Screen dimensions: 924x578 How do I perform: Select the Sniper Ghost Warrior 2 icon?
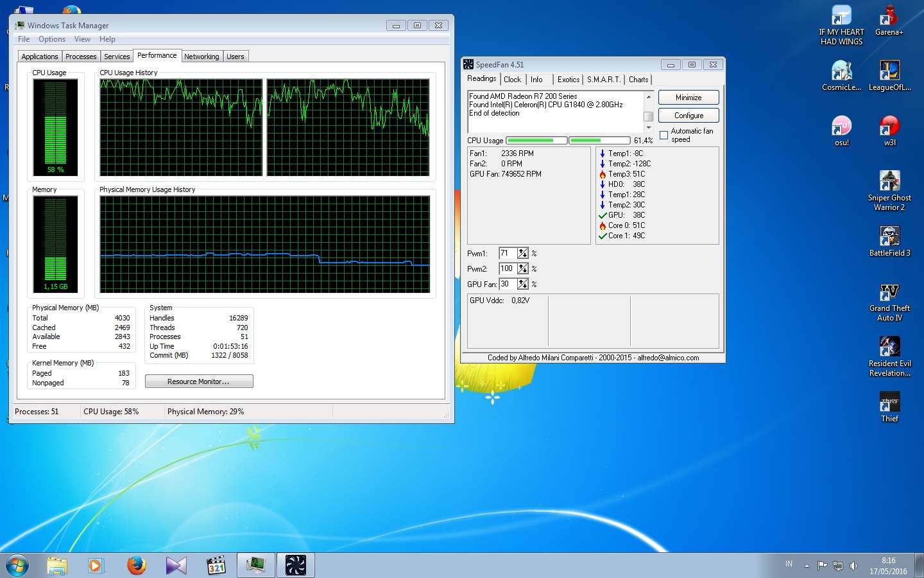pos(889,191)
